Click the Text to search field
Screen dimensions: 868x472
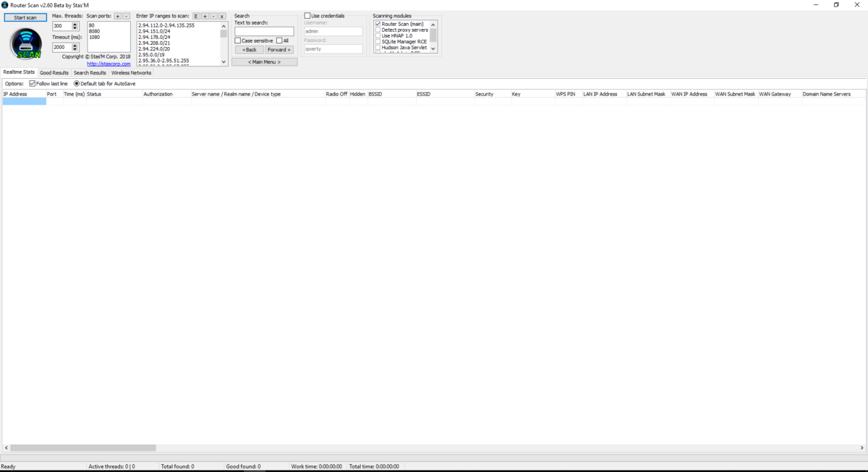pos(264,31)
